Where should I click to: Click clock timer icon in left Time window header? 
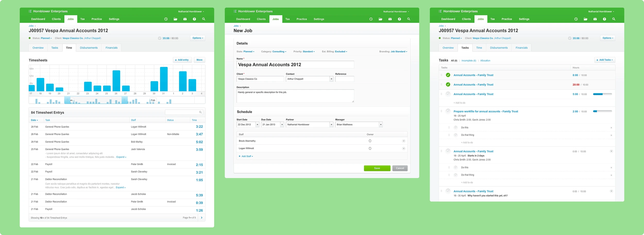pos(166,19)
